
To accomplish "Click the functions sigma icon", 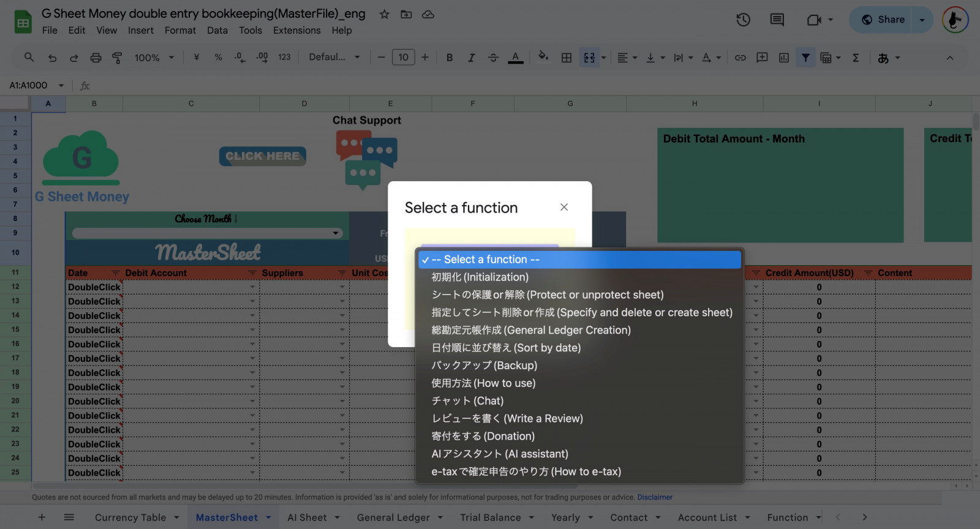I will pyautogui.click(x=856, y=58).
